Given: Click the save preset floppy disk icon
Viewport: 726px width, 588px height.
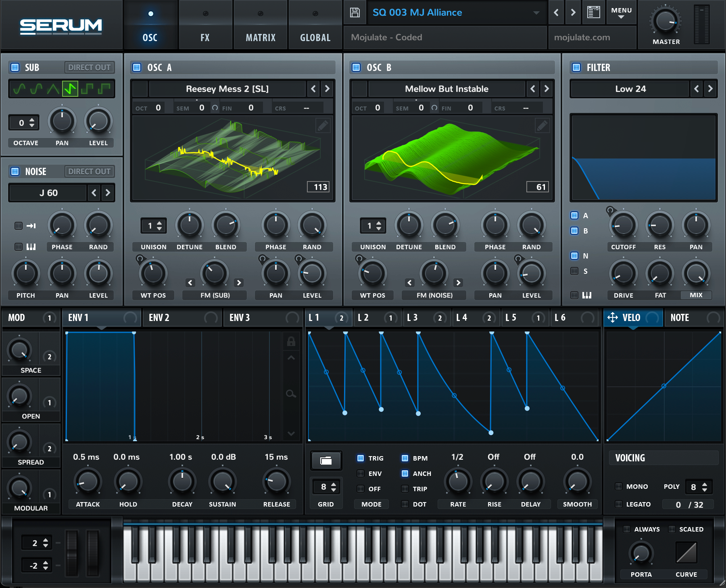Looking at the screenshot, I should pos(355,13).
